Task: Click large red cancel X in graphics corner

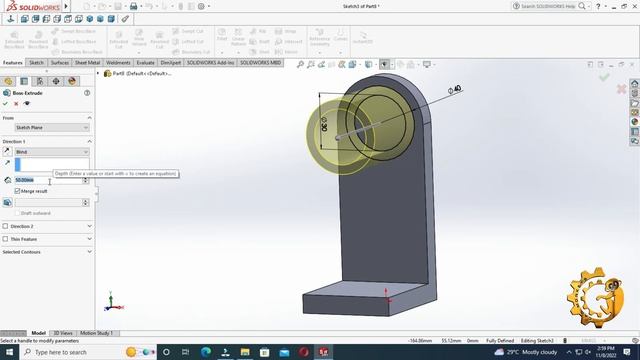Action: [621, 89]
